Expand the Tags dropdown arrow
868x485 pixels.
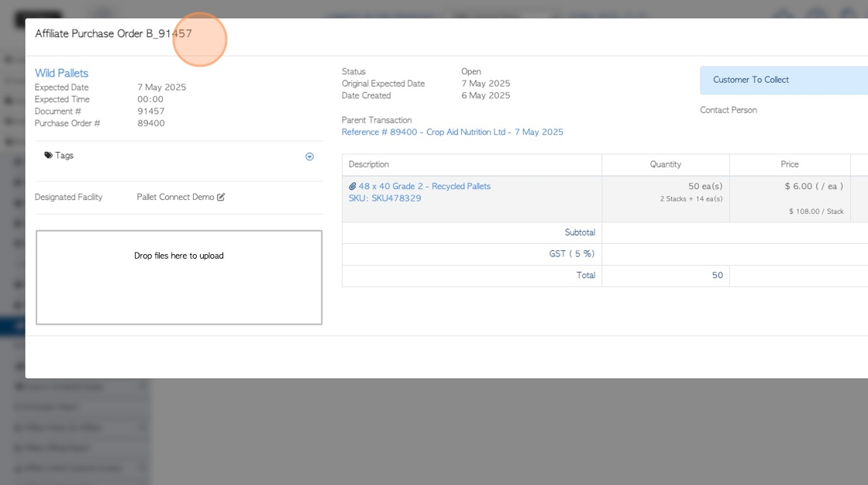pyautogui.click(x=309, y=157)
